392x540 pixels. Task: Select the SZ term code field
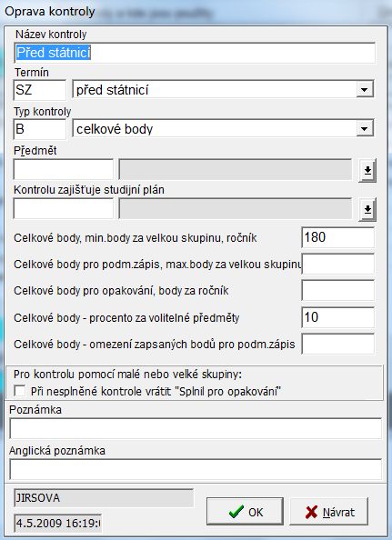40,90
